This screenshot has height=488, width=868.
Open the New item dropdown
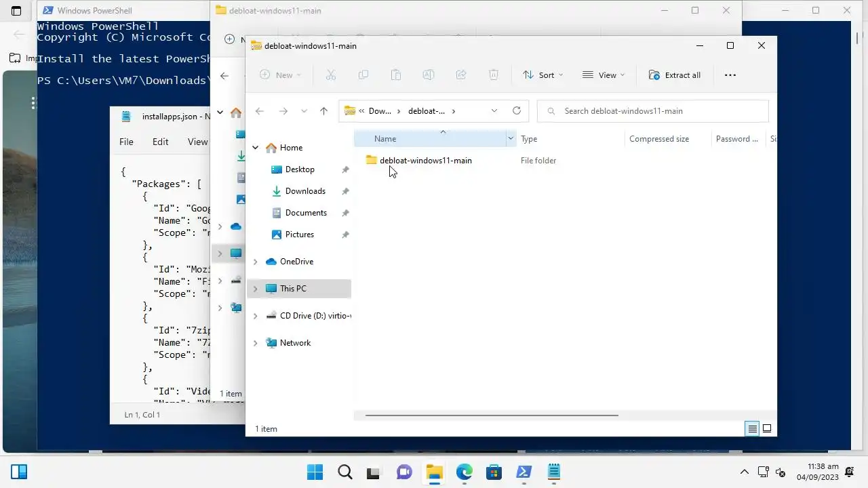[x=279, y=75]
